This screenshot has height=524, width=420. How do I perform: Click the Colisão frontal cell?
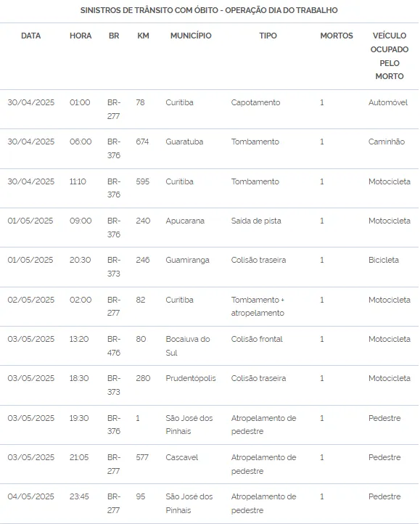pyautogui.click(x=257, y=339)
